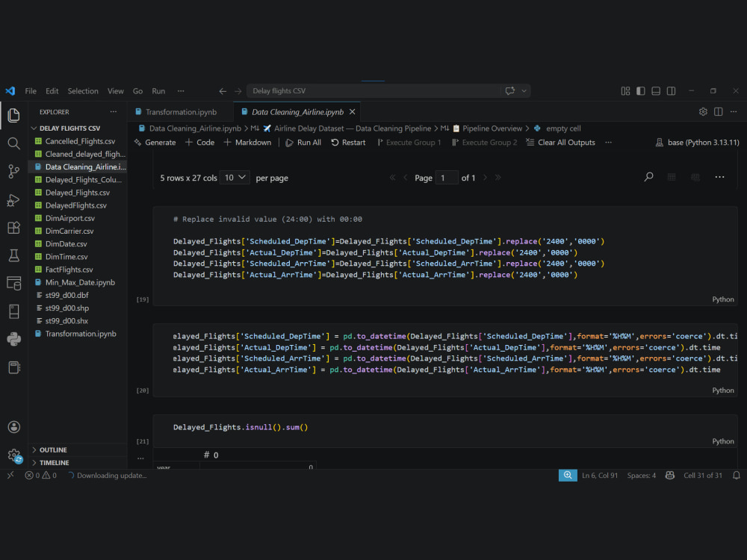Click the zoom indicator in status bar

[x=568, y=475]
